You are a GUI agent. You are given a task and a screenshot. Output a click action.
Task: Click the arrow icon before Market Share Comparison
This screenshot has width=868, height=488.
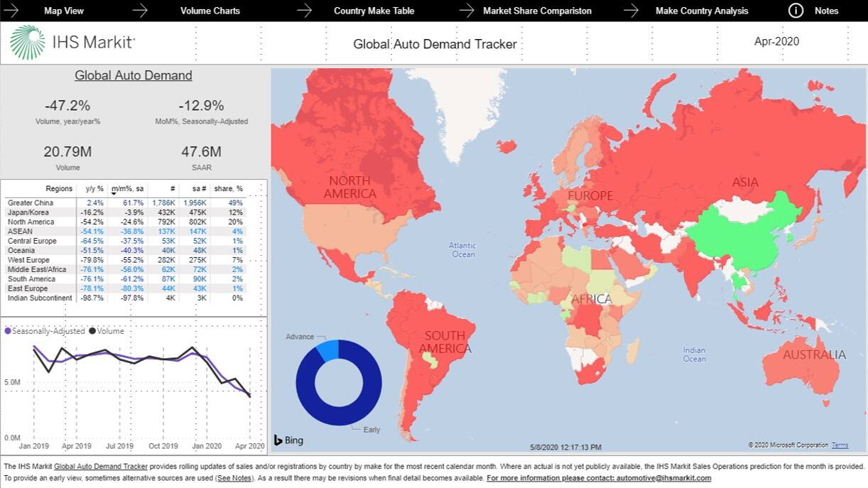click(467, 11)
